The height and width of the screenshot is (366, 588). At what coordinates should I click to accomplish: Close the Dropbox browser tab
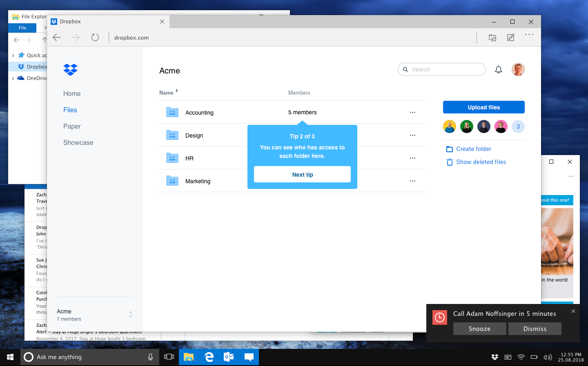pyautogui.click(x=162, y=22)
